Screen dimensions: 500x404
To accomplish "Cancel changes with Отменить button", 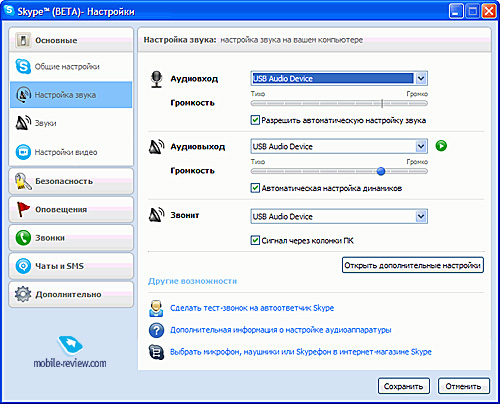I will pos(464,386).
